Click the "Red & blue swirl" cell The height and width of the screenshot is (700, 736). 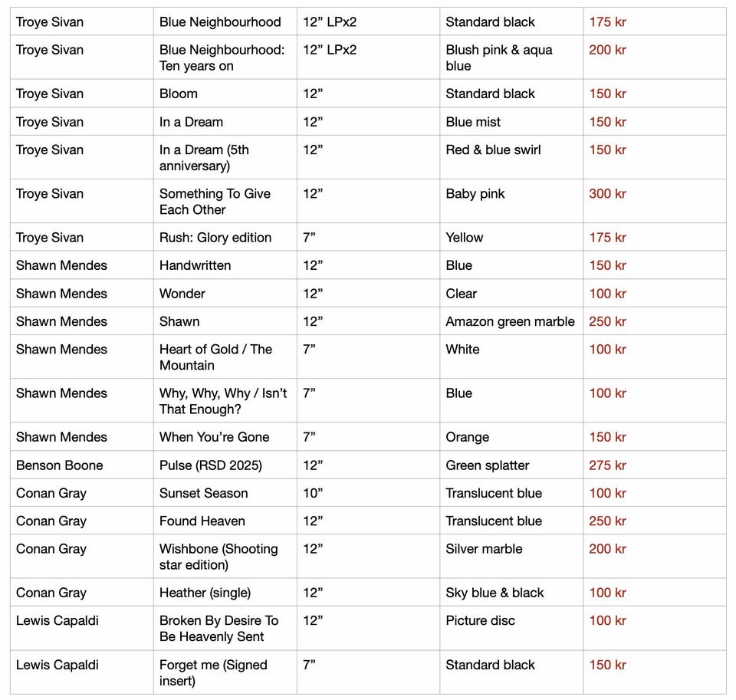493,150
